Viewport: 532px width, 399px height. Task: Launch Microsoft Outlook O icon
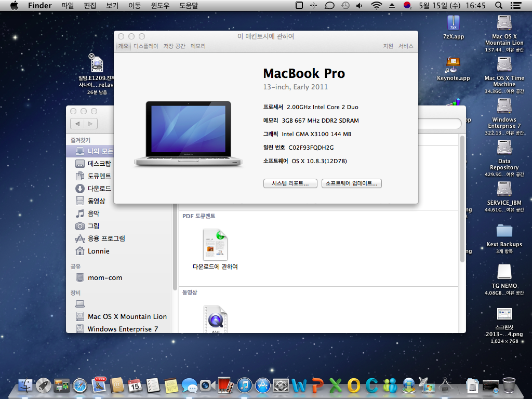353,385
